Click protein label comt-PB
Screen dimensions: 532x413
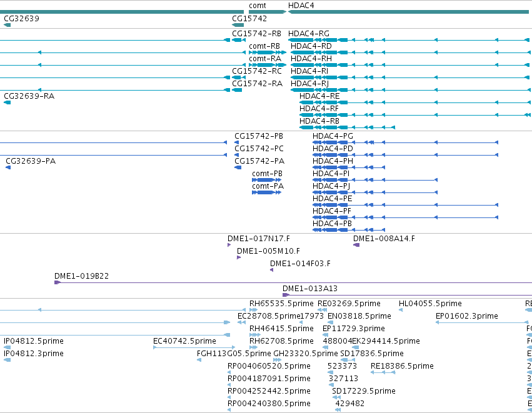(x=267, y=174)
